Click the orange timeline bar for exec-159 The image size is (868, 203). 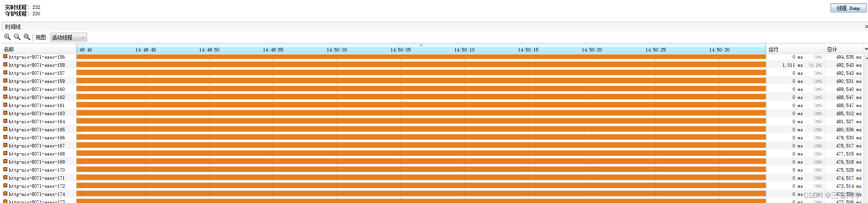tap(421, 81)
